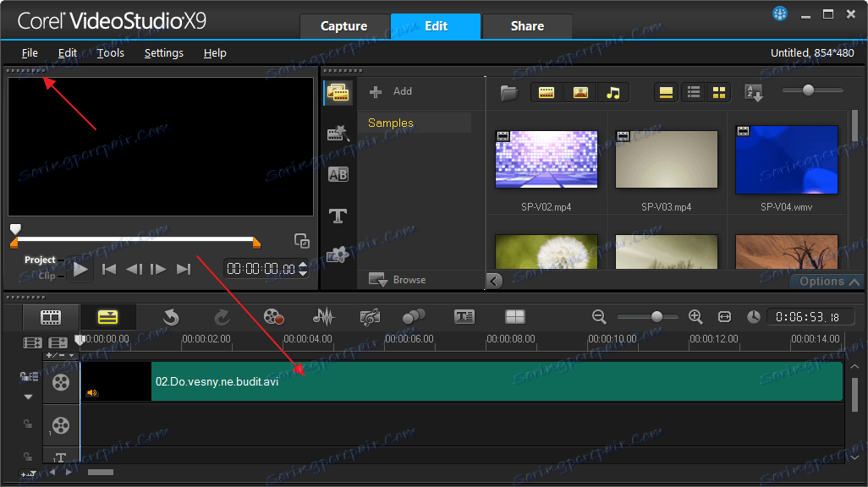Zoom in on the timeline
This screenshot has width=868, height=487.
(695, 316)
